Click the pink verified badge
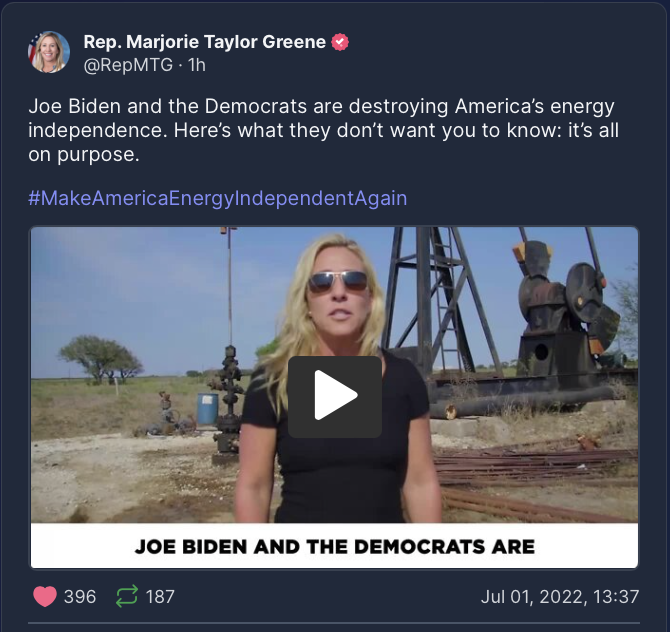This screenshot has width=670, height=632. (x=340, y=42)
